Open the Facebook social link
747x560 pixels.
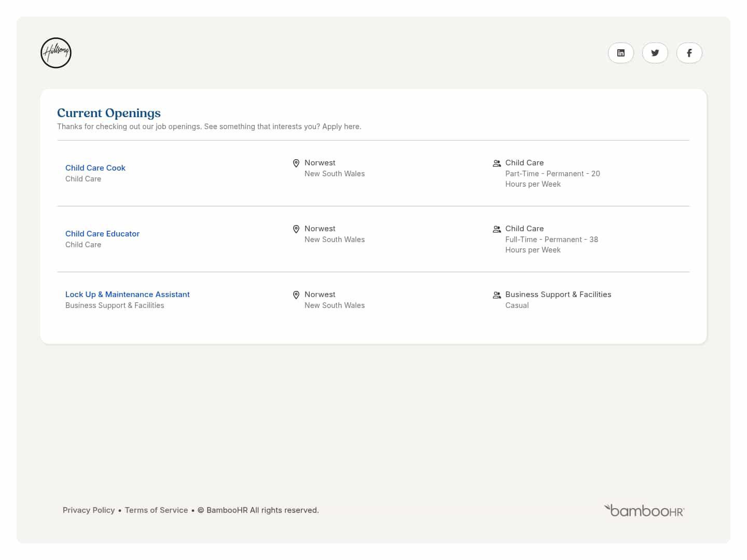pos(689,53)
